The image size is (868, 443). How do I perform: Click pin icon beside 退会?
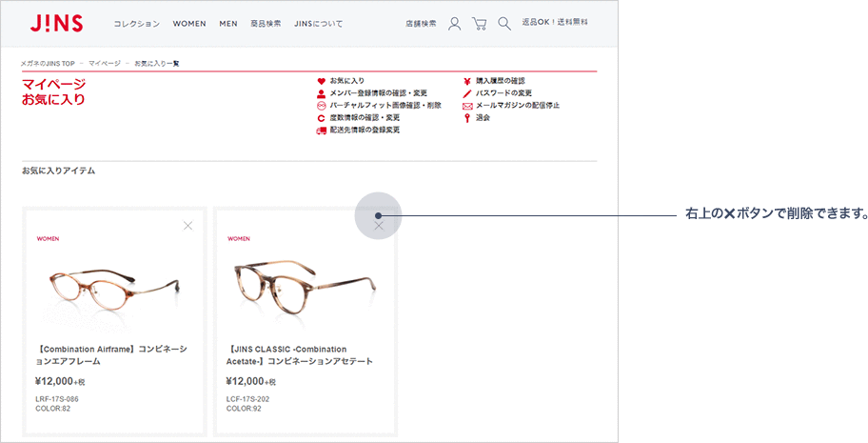coord(467,117)
